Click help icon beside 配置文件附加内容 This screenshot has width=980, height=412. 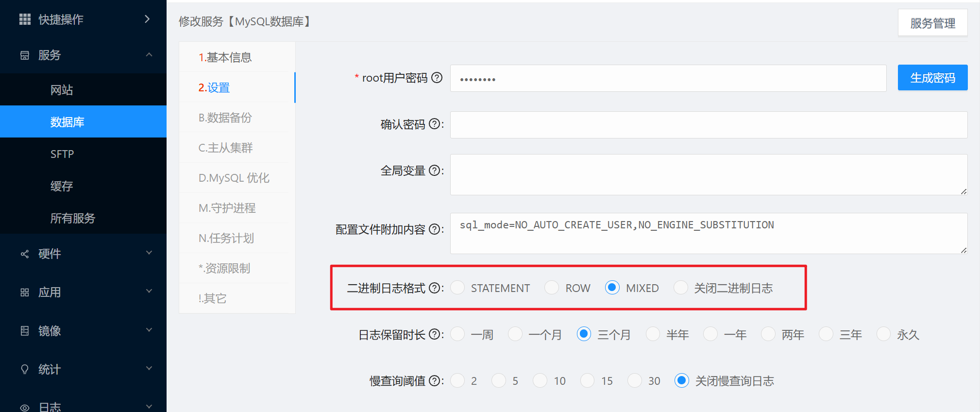click(435, 229)
